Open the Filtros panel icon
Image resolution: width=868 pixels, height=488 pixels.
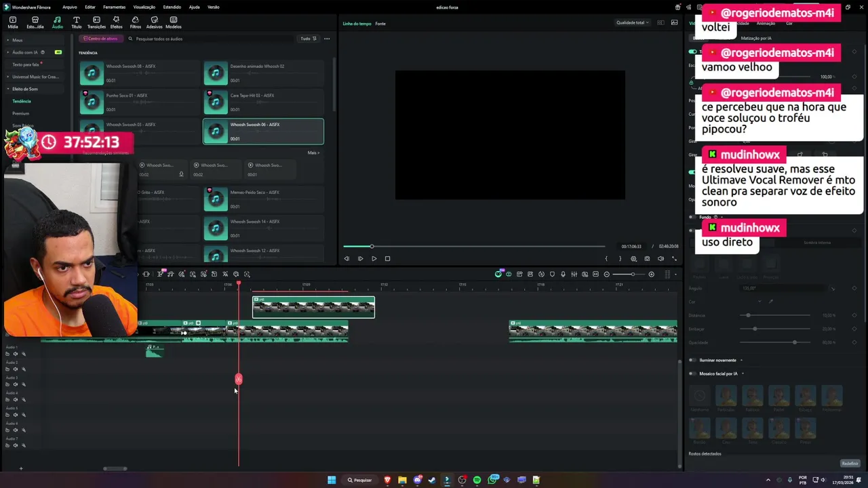coord(135,22)
